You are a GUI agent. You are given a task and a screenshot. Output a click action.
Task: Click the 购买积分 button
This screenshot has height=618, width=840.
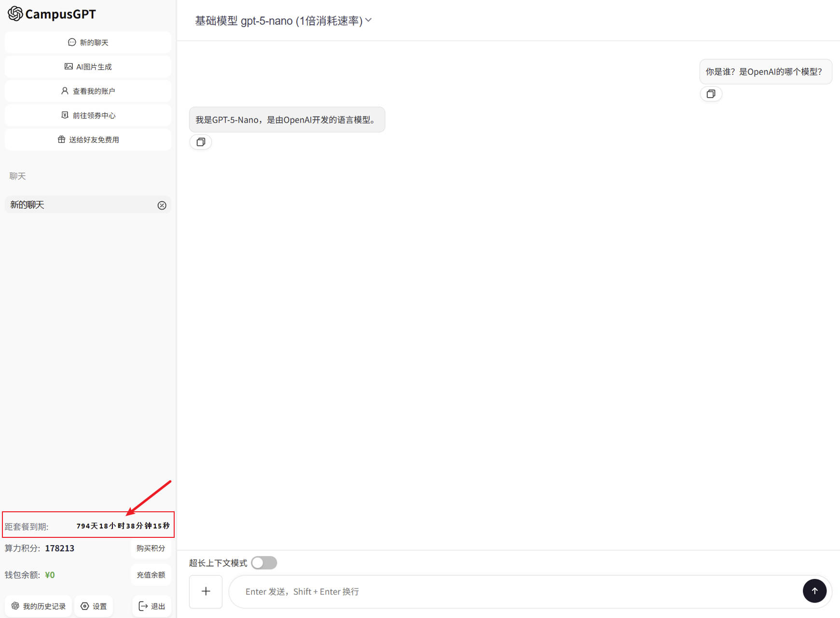pos(151,548)
